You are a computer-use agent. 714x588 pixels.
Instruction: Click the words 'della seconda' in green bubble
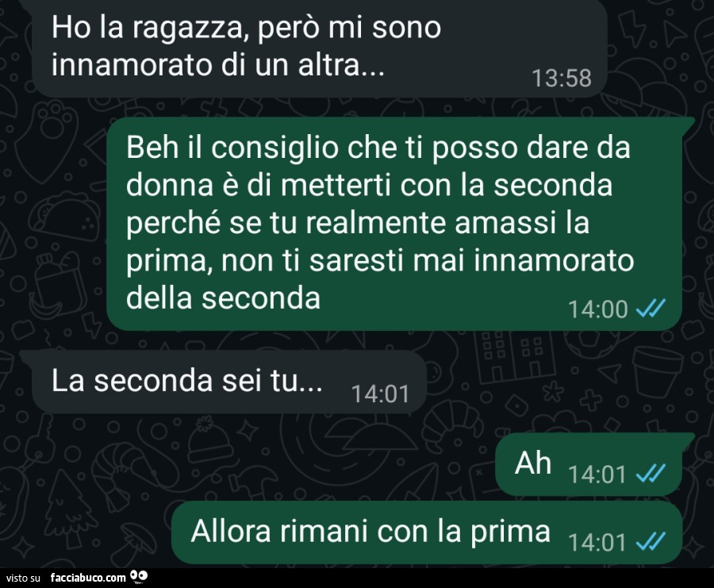[x=223, y=299]
